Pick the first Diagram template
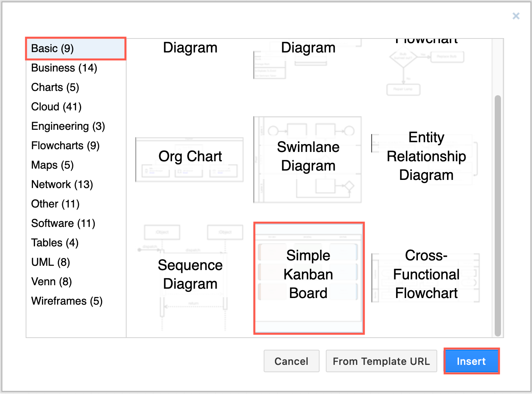 click(190, 47)
